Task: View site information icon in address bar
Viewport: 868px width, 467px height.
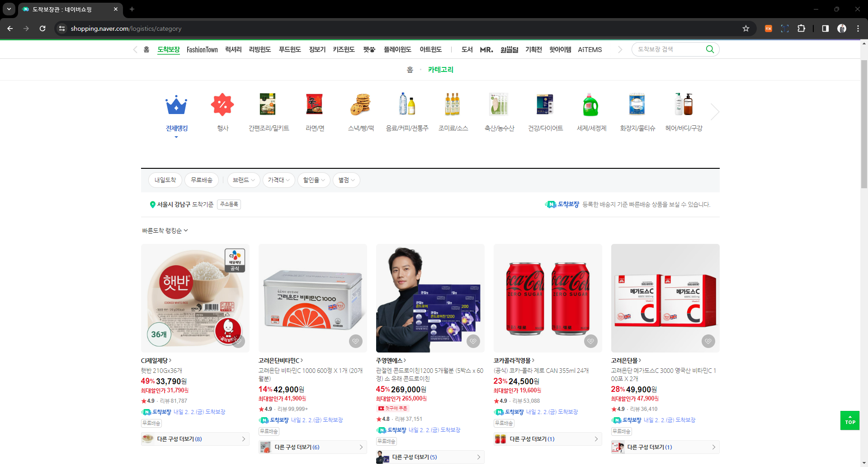Action: (62, 29)
